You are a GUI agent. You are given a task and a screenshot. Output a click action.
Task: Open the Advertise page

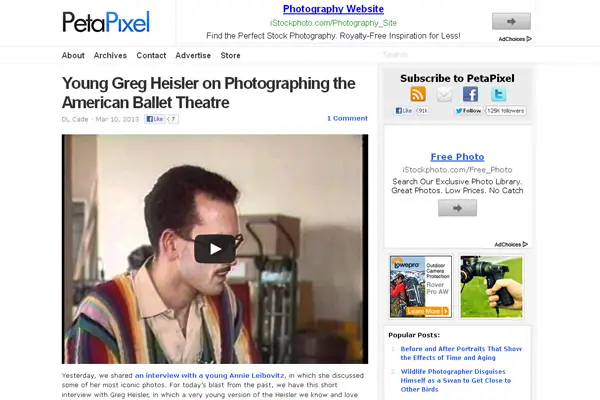[193, 56]
